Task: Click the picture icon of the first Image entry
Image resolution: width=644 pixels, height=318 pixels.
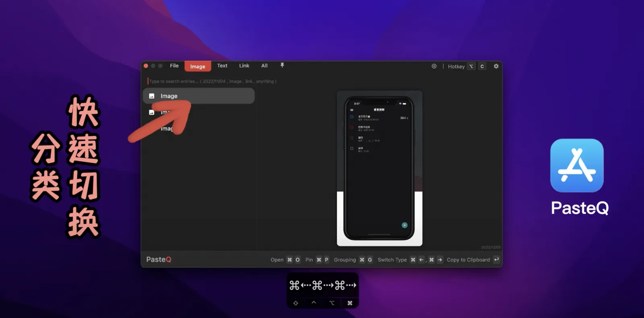Action: point(152,96)
